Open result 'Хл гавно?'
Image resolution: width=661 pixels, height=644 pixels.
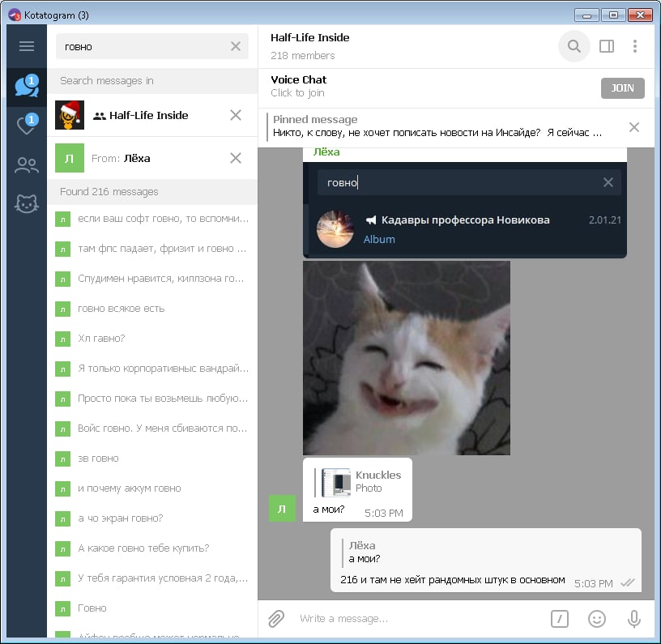point(152,339)
